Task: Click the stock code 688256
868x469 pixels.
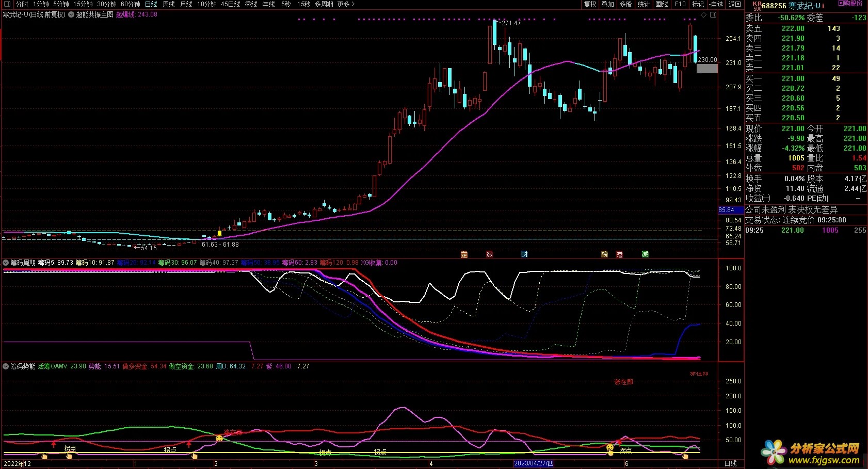Action: [x=774, y=6]
